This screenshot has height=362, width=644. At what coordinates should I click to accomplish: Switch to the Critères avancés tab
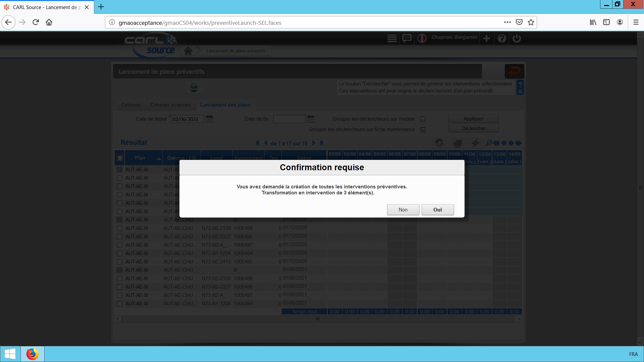(170, 105)
